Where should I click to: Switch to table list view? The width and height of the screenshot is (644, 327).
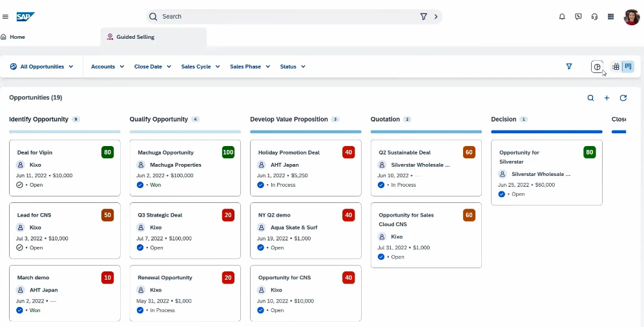[x=616, y=67]
